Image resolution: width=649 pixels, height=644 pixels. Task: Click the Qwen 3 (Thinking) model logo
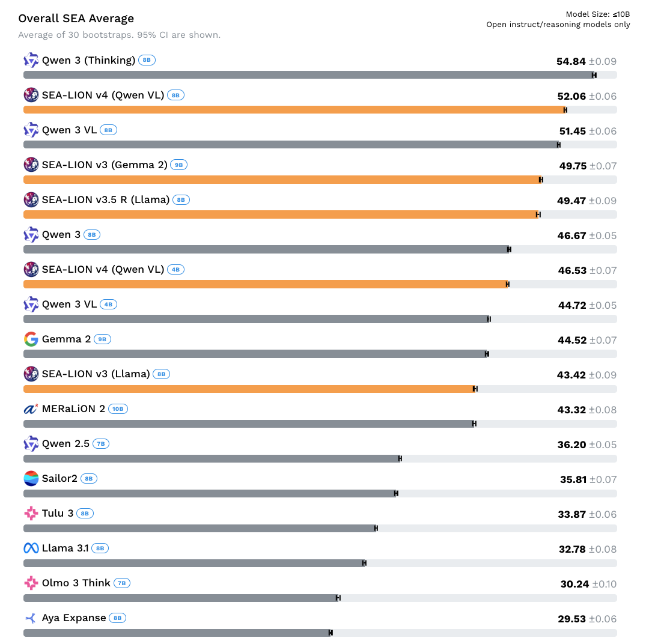coord(31,60)
